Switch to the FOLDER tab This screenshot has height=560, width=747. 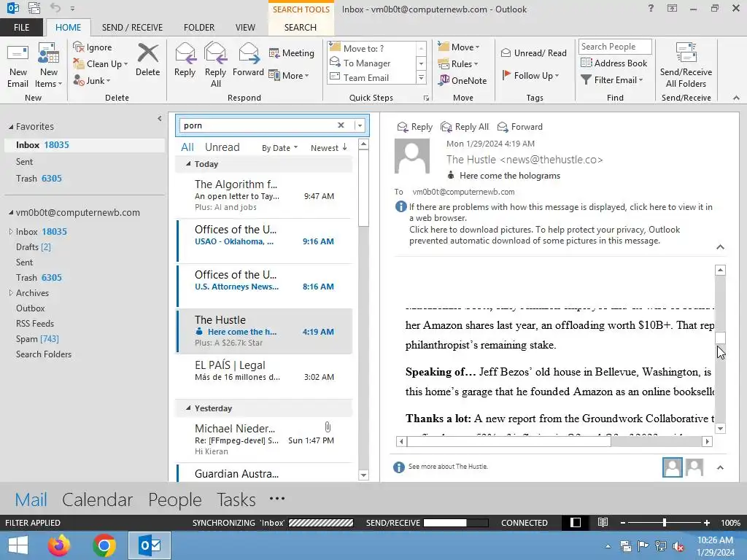(x=199, y=28)
